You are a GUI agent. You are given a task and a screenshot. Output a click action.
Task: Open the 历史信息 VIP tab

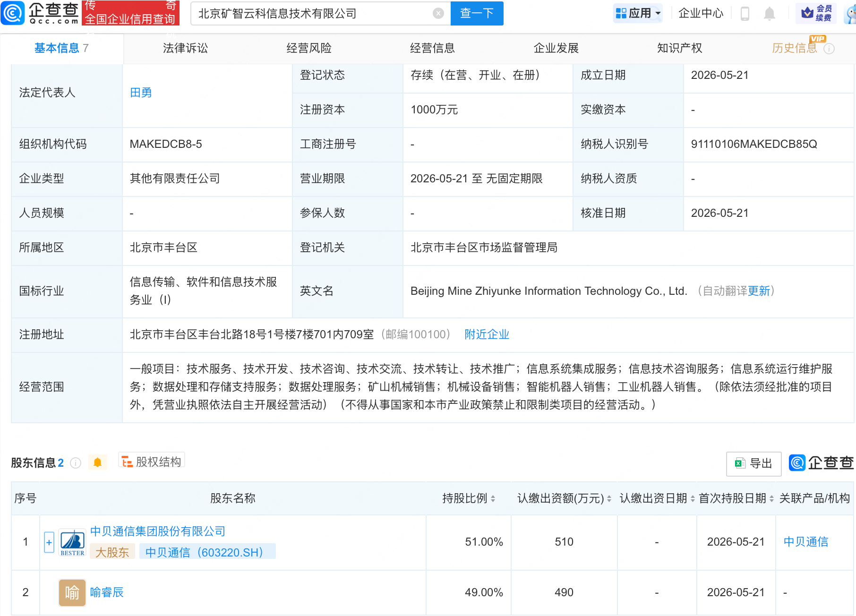click(x=795, y=48)
